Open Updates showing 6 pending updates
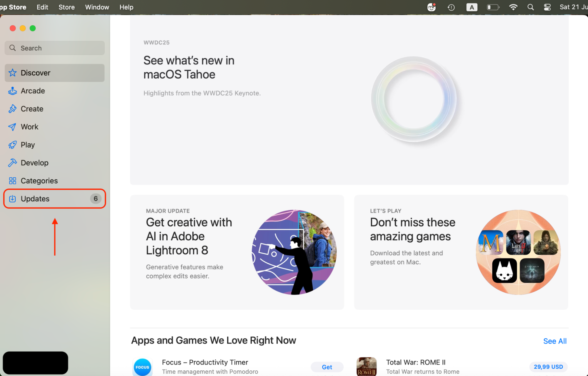Image resolution: width=588 pixels, height=376 pixels. pyautogui.click(x=35, y=198)
